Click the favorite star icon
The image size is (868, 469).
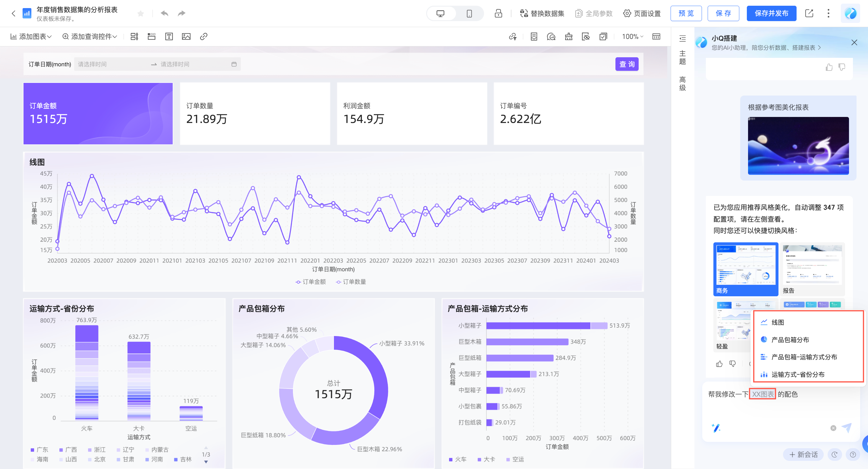141,14
